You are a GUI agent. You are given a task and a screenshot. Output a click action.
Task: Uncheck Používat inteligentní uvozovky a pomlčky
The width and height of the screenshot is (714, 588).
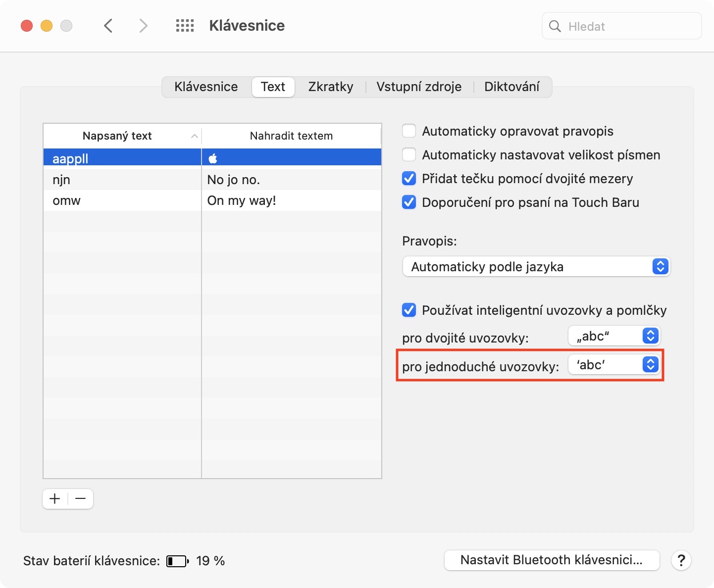point(409,310)
